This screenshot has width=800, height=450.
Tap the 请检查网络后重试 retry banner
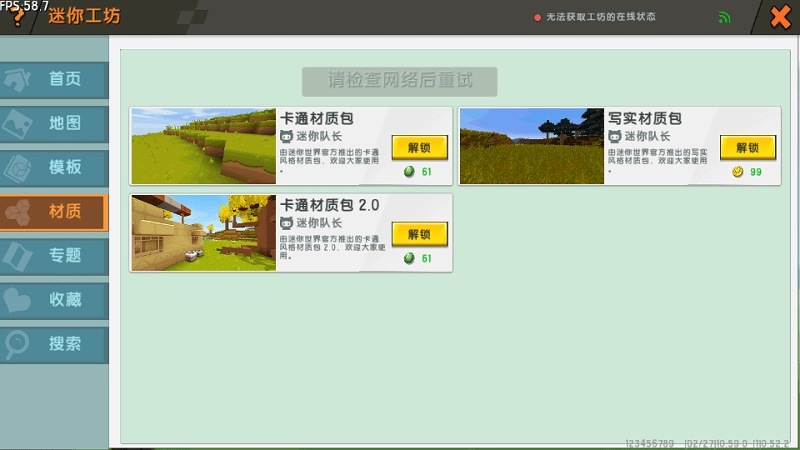pyautogui.click(x=400, y=81)
